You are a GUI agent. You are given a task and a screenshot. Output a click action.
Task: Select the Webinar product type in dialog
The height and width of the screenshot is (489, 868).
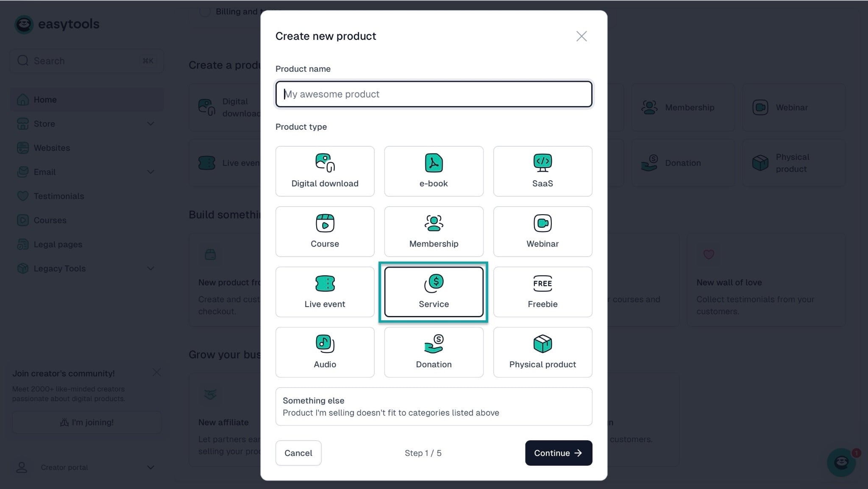point(542,232)
